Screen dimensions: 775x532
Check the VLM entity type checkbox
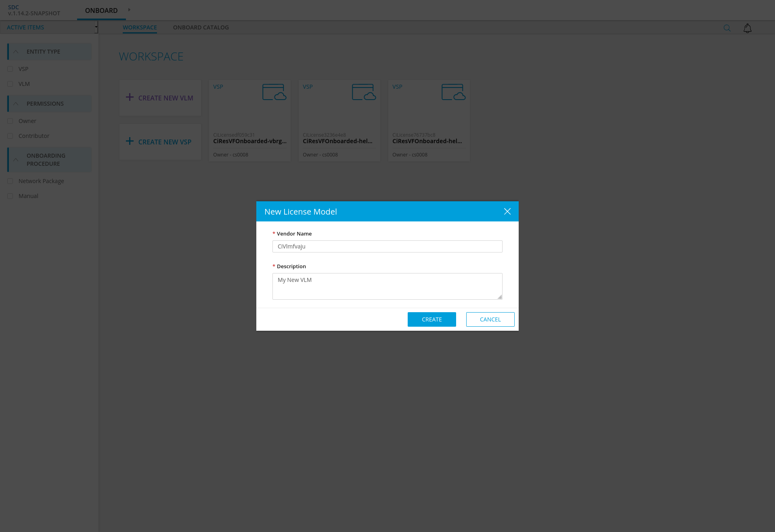click(x=10, y=84)
